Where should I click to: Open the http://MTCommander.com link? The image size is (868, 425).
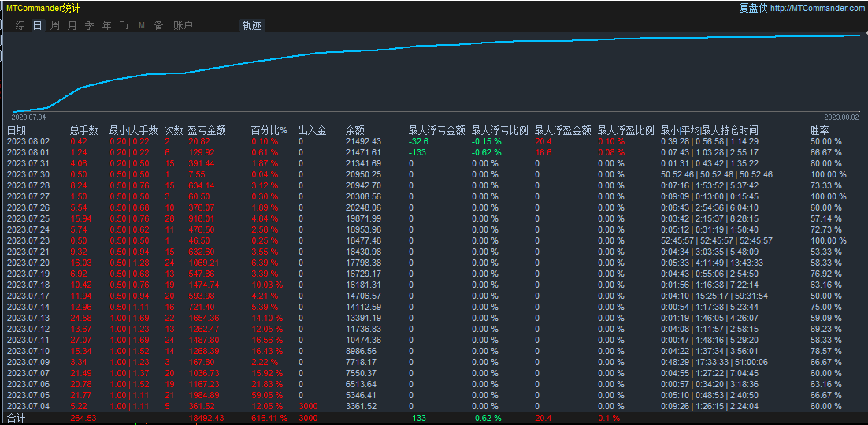817,9
